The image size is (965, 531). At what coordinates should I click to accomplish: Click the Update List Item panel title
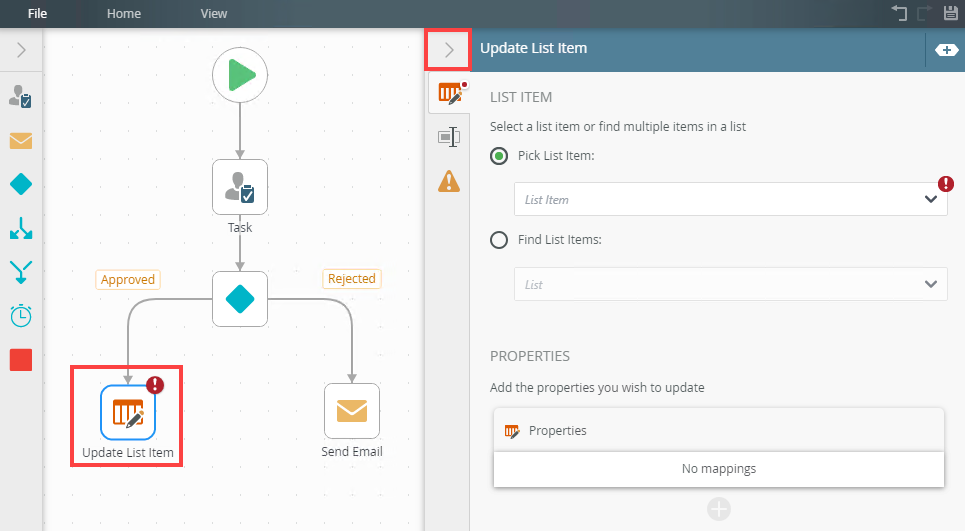[x=534, y=48]
